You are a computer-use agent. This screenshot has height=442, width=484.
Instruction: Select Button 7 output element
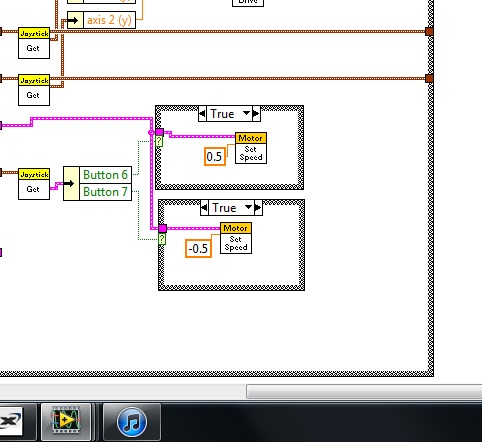pos(105,192)
